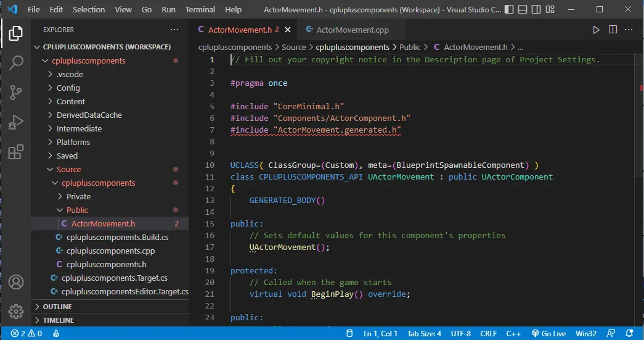Expand the Private folder
The height and width of the screenshot is (340, 644).
coord(110,196)
